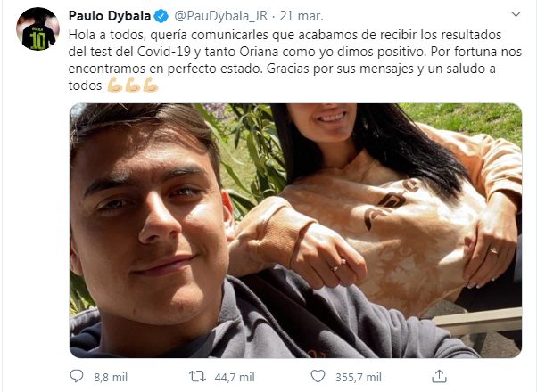Click the flexed biceps emojis in the tweet
The width and height of the screenshot is (537, 392).
[x=133, y=85]
